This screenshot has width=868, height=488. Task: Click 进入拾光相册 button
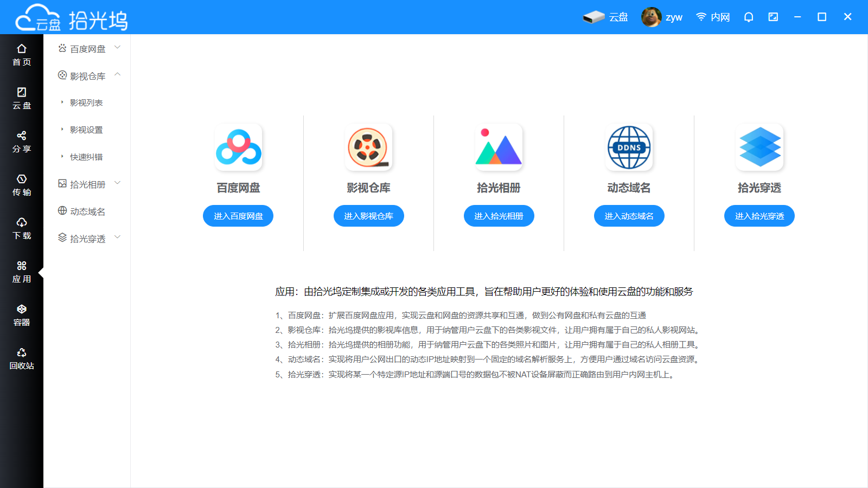499,216
